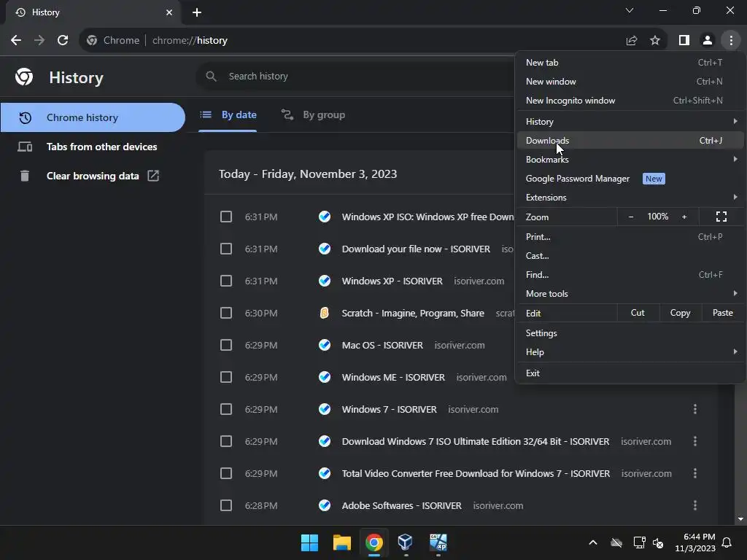
Task: Click the share this page icon
Action: [632, 41]
